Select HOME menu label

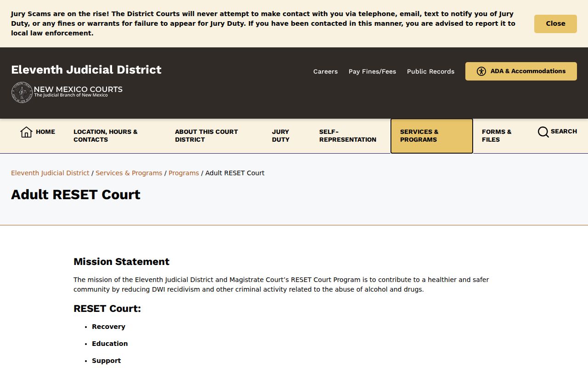tap(45, 132)
